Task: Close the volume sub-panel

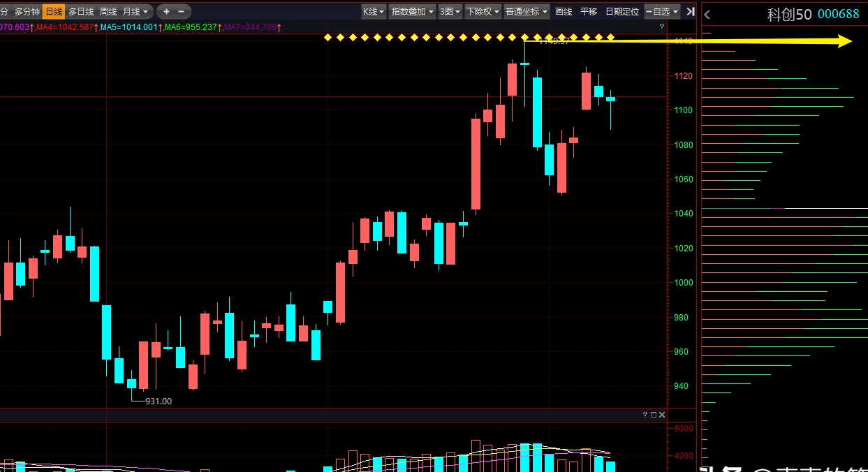Action: pyautogui.click(x=662, y=415)
